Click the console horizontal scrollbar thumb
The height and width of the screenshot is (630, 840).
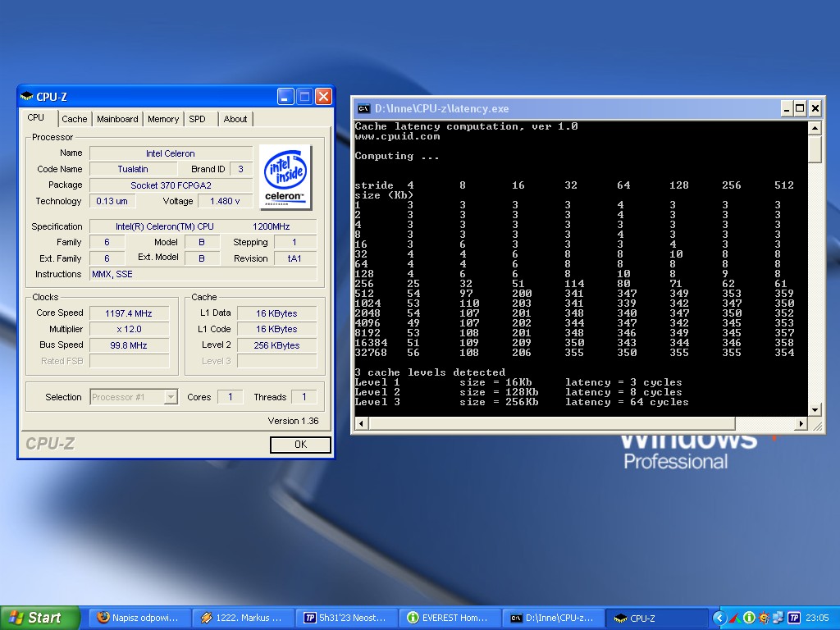[552, 423]
